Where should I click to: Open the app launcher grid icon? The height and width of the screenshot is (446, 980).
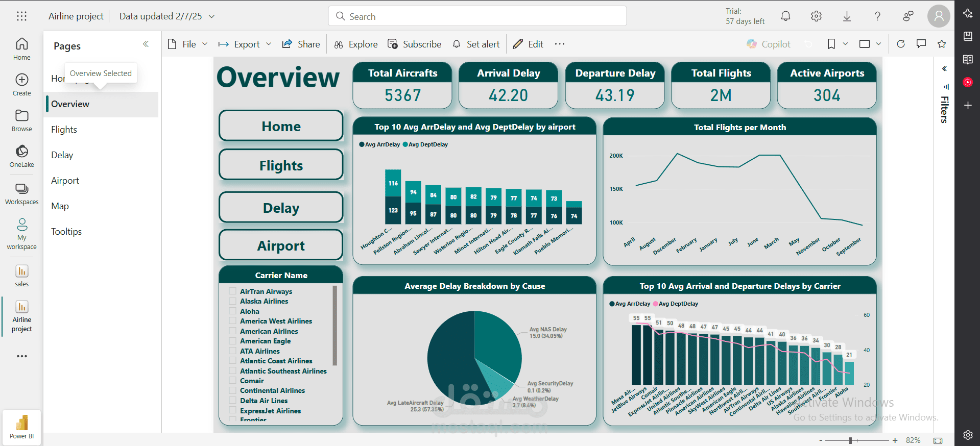[x=21, y=16]
